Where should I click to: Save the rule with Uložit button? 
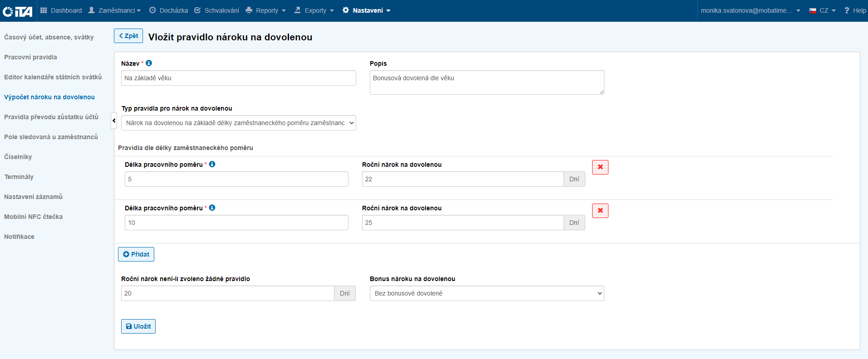pos(138,326)
